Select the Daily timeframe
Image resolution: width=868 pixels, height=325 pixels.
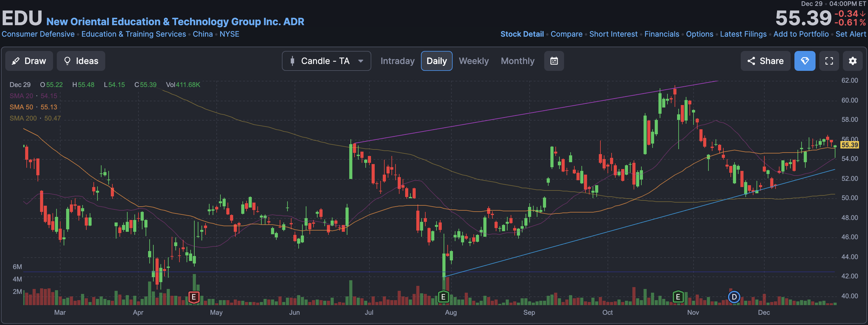[436, 61]
